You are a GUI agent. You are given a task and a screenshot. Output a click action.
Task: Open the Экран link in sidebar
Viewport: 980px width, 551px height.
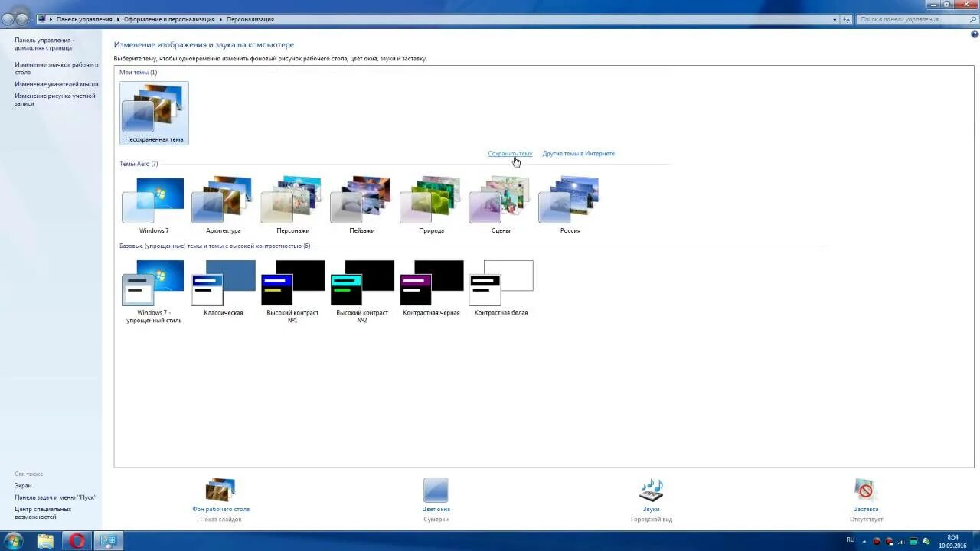23,485
